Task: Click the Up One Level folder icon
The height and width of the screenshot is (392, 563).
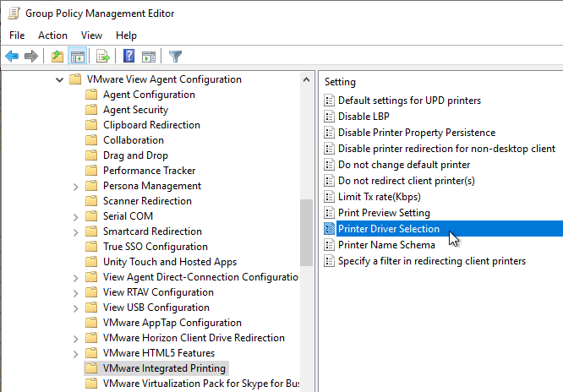Action: click(57, 57)
